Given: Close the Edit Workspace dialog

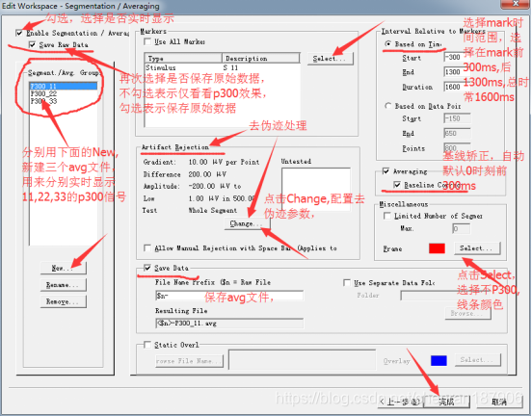Looking at the screenshot, I should click(516, 4).
